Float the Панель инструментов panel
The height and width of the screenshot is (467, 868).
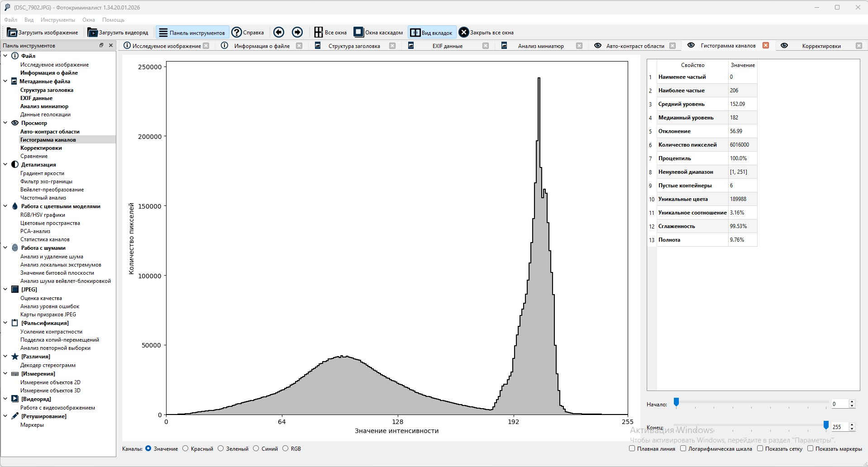click(101, 45)
